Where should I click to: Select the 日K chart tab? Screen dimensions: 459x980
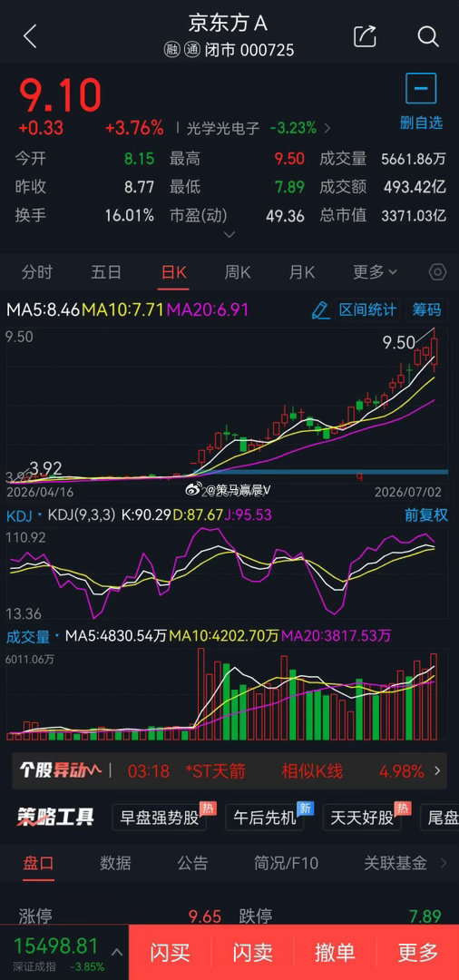[x=173, y=272]
